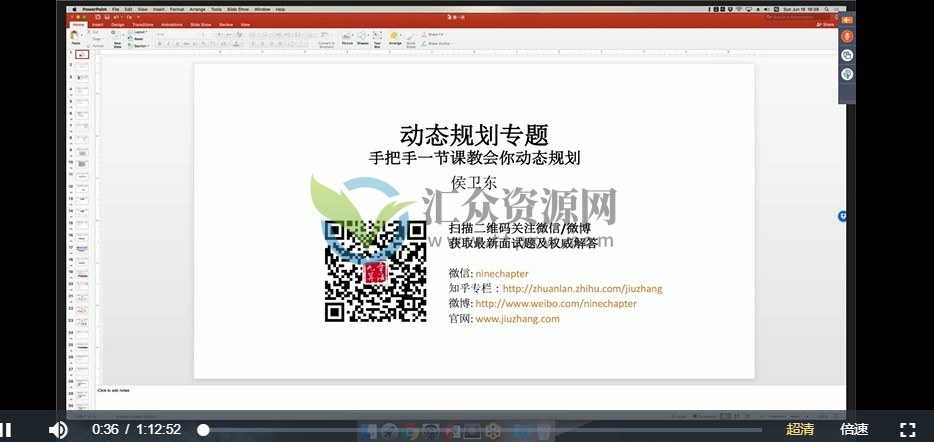
Task: Click the green arrow overlay icon
Action: [x=847, y=74]
